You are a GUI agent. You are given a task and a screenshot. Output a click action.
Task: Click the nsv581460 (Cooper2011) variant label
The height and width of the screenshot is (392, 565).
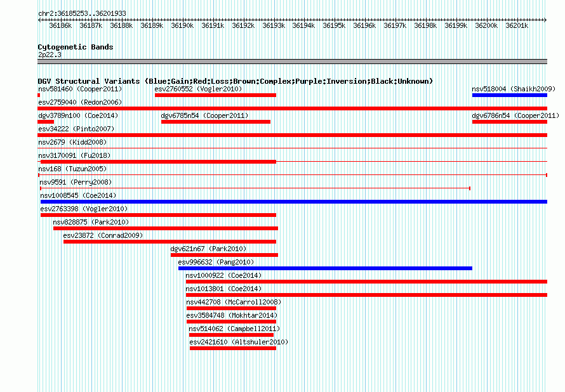tap(80, 89)
